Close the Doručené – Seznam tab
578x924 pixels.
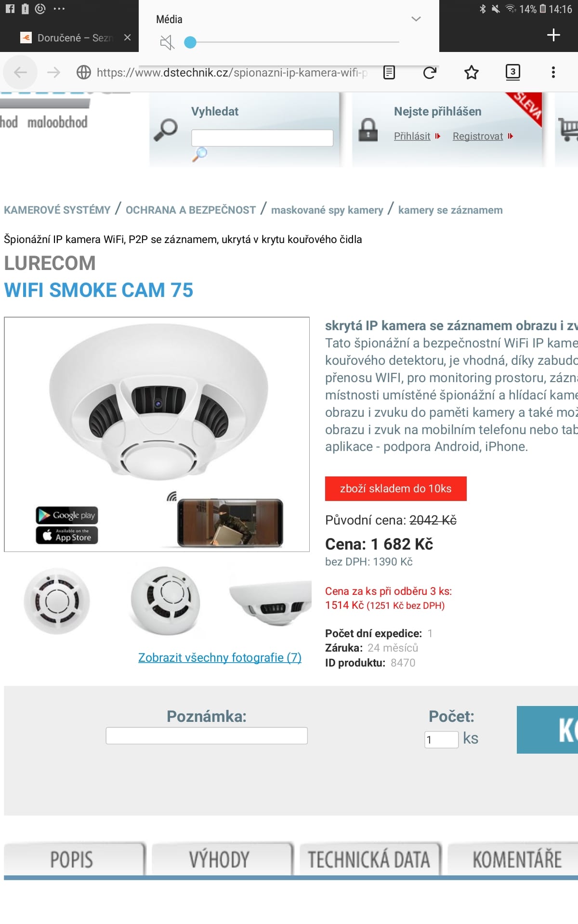(127, 37)
